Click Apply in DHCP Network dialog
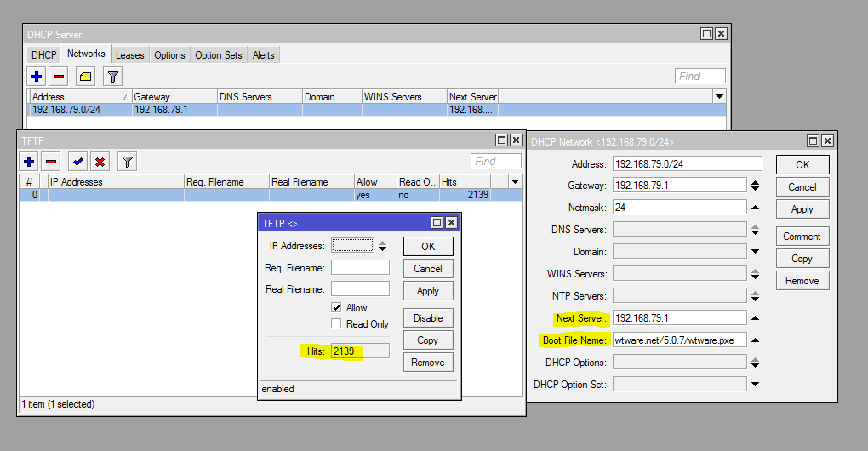Viewport: 868px width, 451px height. coord(802,209)
